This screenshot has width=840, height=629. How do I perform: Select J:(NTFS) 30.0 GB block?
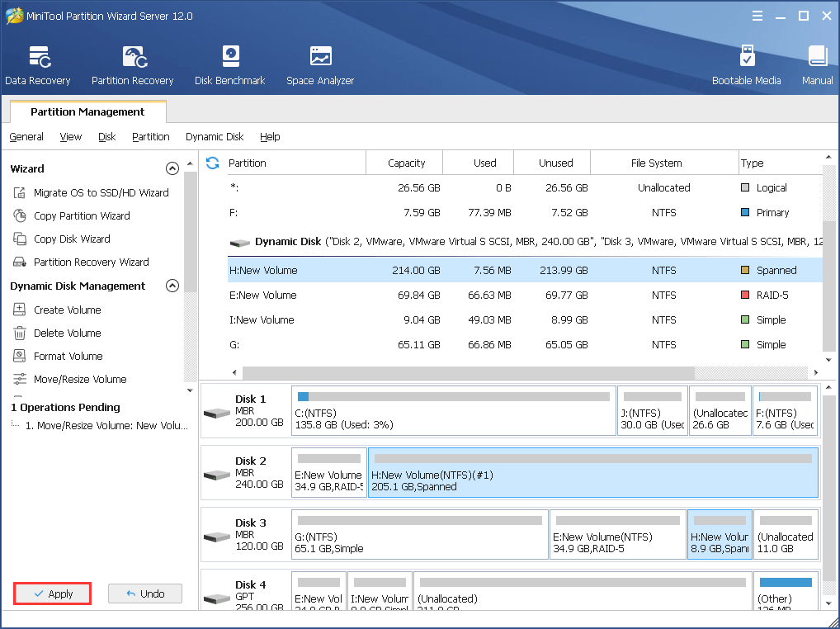653,410
